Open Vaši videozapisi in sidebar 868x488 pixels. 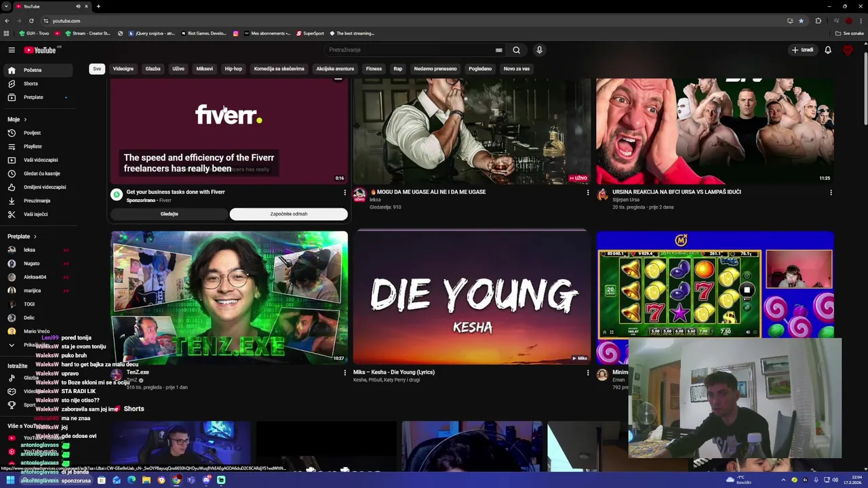[x=38, y=160]
